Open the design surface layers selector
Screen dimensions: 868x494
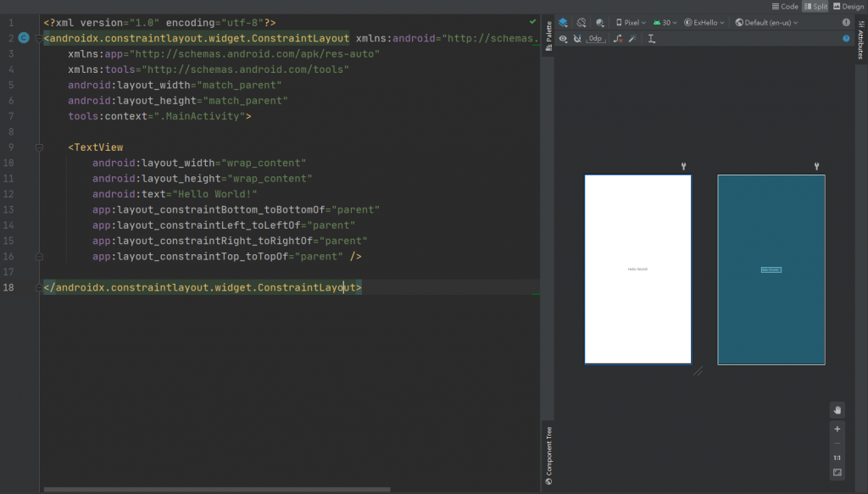click(563, 23)
